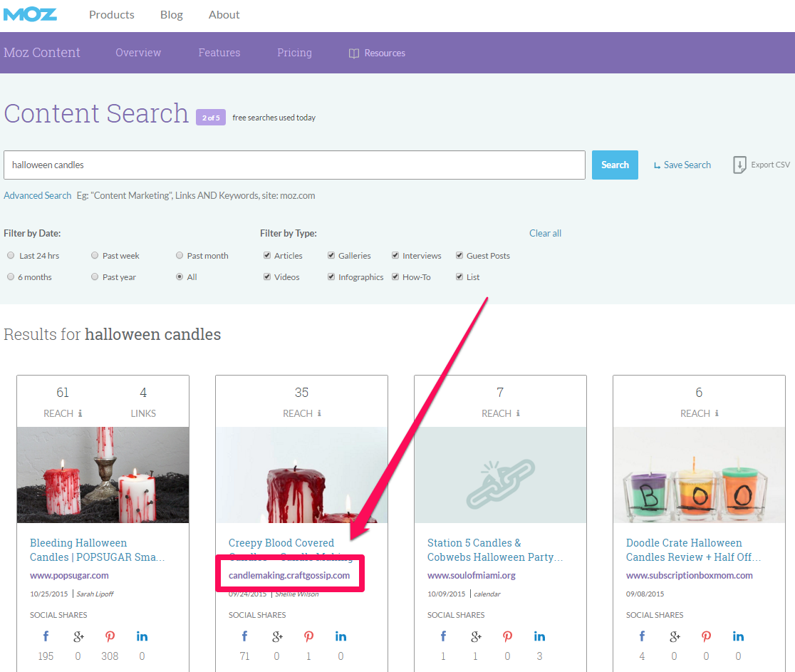Toggle the Infographics checkbox
Viewport: 795px width, 672px height.
(x=331, y=277)
